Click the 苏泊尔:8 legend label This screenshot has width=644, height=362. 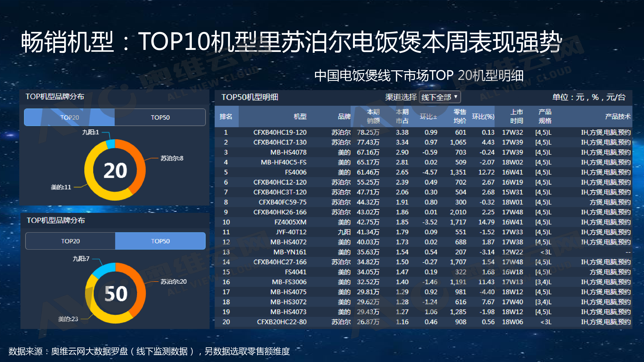172,158
